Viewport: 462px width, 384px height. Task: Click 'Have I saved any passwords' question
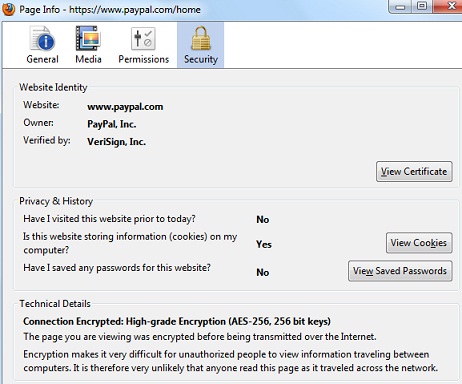tap(117, 268)
